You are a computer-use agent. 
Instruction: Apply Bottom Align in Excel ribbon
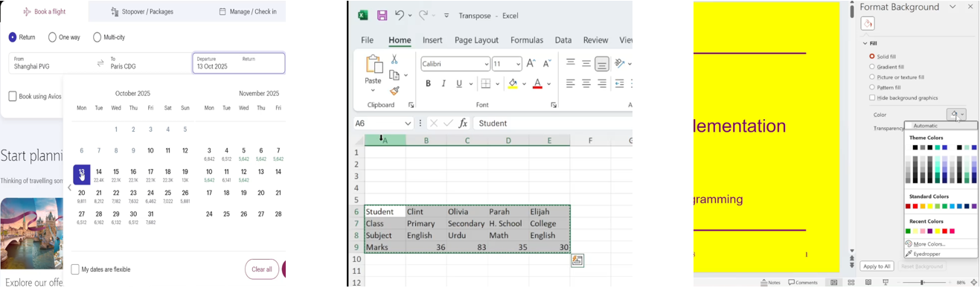602,63
